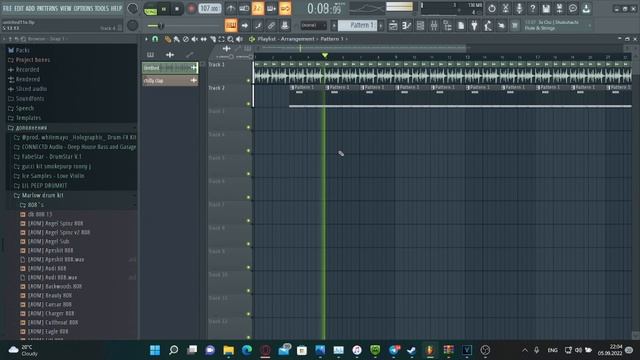
Task: Expand the Templates folder in Browser
Action: pyautogui.click(x=28, y=118)
